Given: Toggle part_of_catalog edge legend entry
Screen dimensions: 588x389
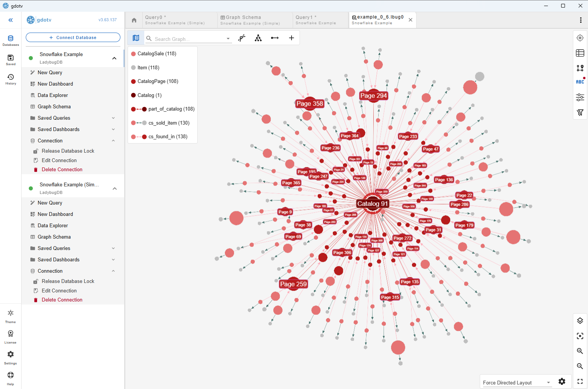Looking at the screenshot, I should [162, 109].
